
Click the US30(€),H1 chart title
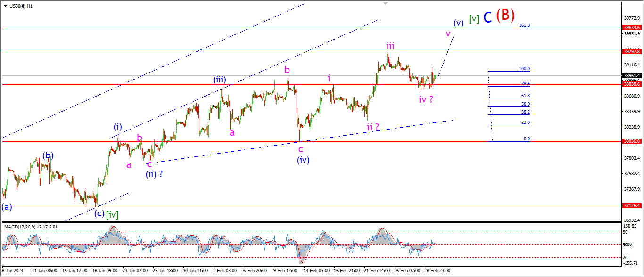tap(21, 6)
